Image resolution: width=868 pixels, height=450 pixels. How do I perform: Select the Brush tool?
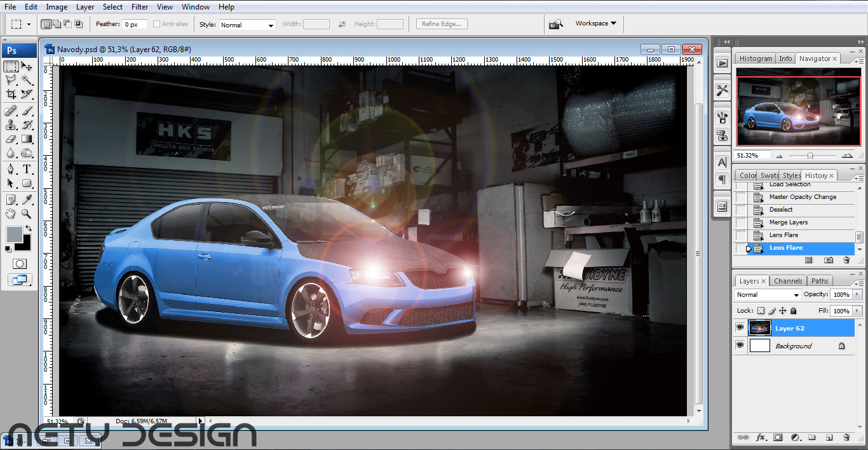click(x=27, y=111)
